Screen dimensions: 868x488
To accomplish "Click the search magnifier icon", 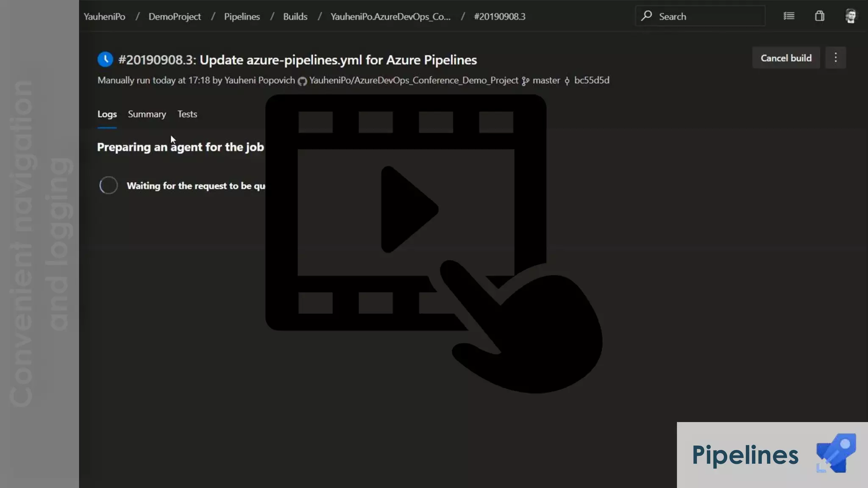I will pos(646,16).
